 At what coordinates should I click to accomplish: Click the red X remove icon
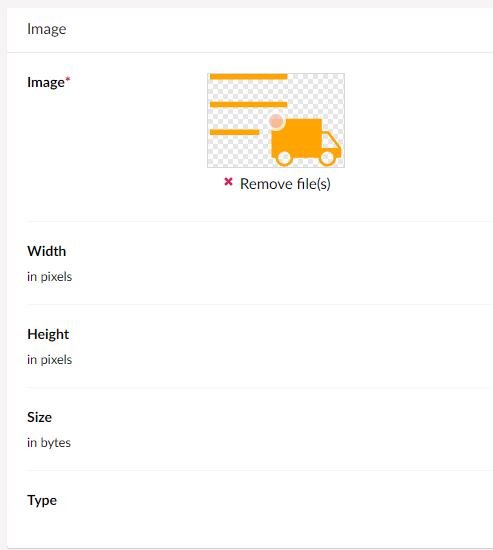(228, 182)
